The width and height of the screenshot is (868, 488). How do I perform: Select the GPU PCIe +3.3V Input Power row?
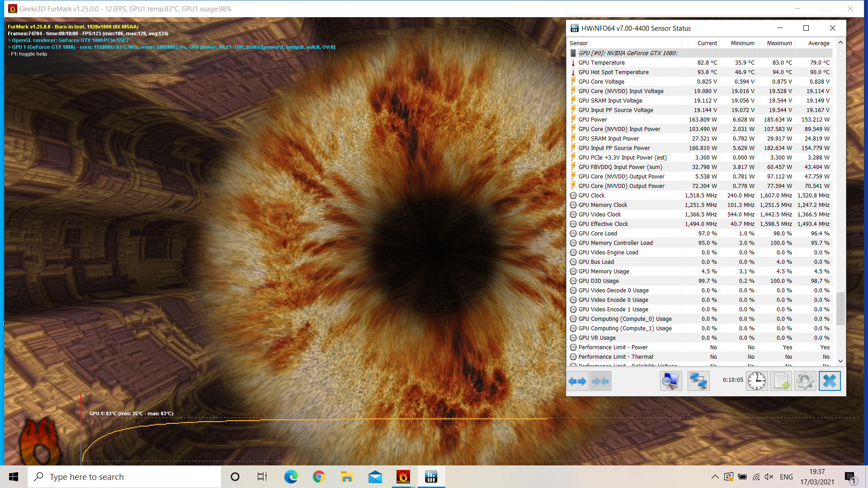(x=700, y=158)
